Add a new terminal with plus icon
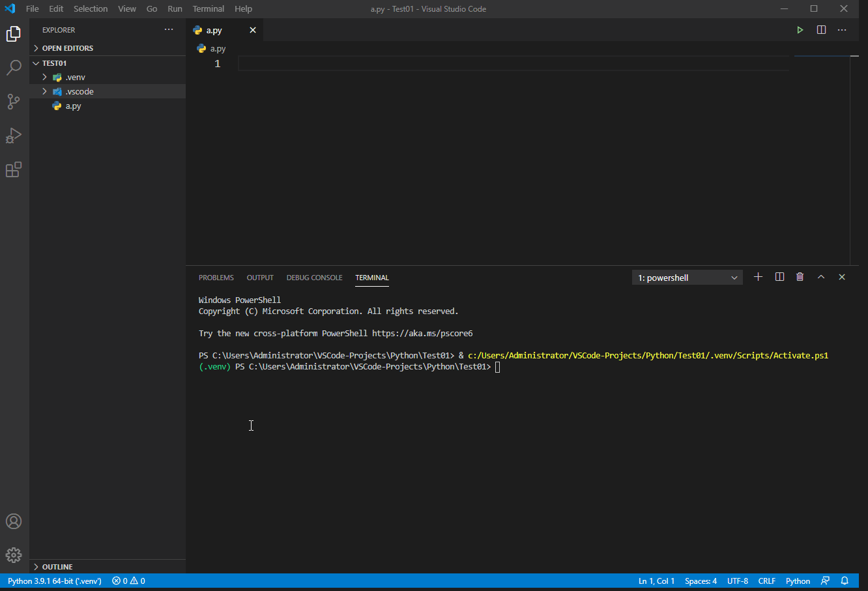 pyautogui.click(x=758, y=277)
